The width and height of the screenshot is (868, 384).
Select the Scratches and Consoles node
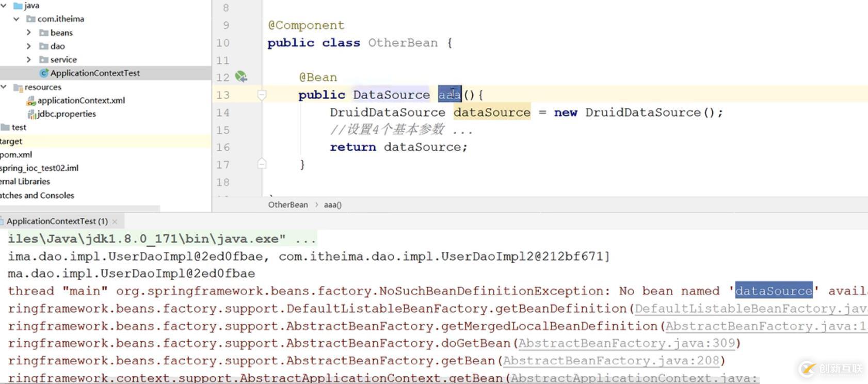pyautogui.click(x=37, y=196)
